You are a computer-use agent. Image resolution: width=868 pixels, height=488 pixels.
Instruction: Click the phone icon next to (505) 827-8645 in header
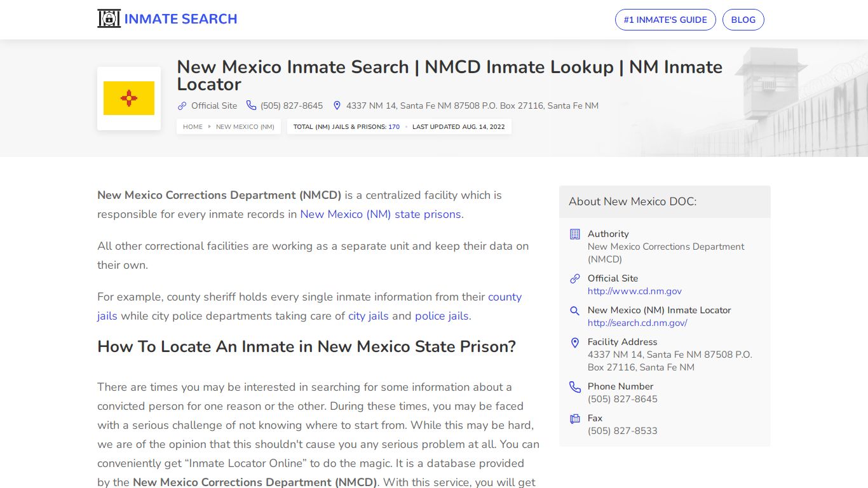(252, 105)
